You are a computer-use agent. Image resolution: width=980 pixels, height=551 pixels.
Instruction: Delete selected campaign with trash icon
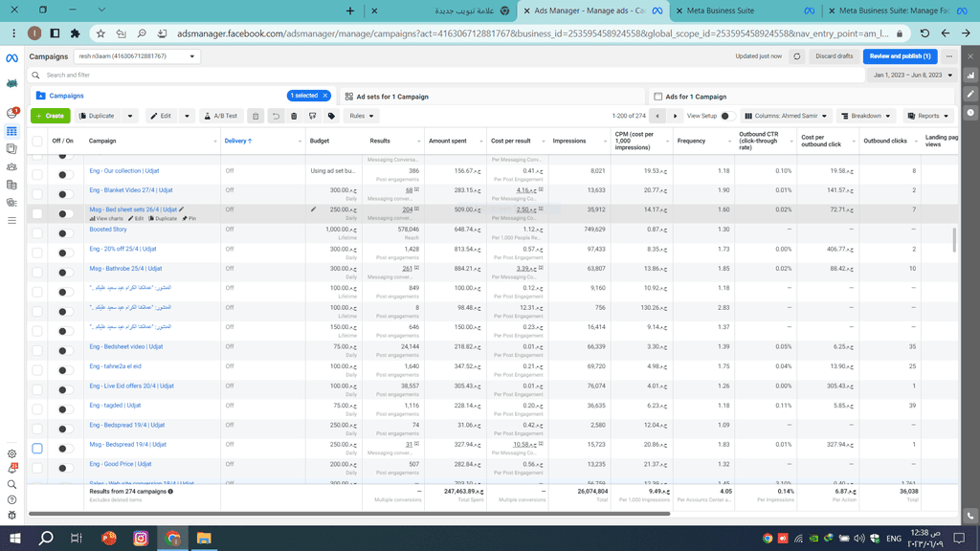click(294, 116)
